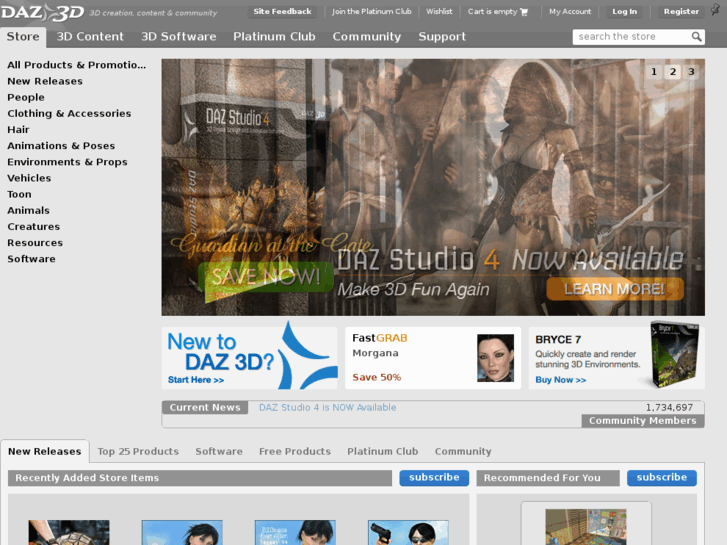The width and height of the screenshot is (727, 545).
Task: Click the DAZ 3D logo
Action: (x=43, y=12)
